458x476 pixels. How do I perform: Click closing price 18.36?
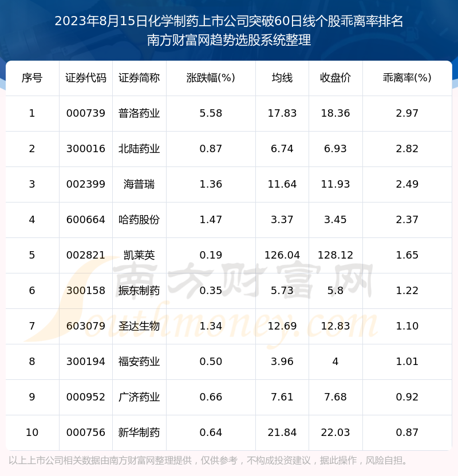(x=335, y=113)
